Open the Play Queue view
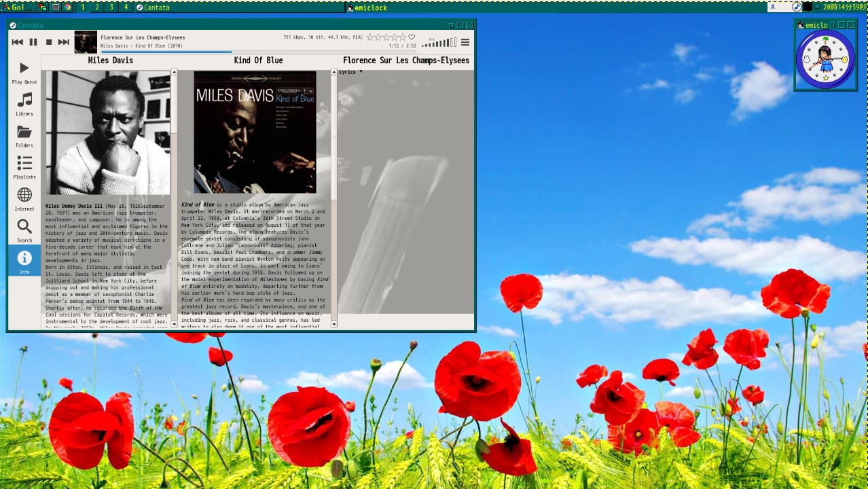This screenshot has width=868, height=489. click(x=24, y=72)
